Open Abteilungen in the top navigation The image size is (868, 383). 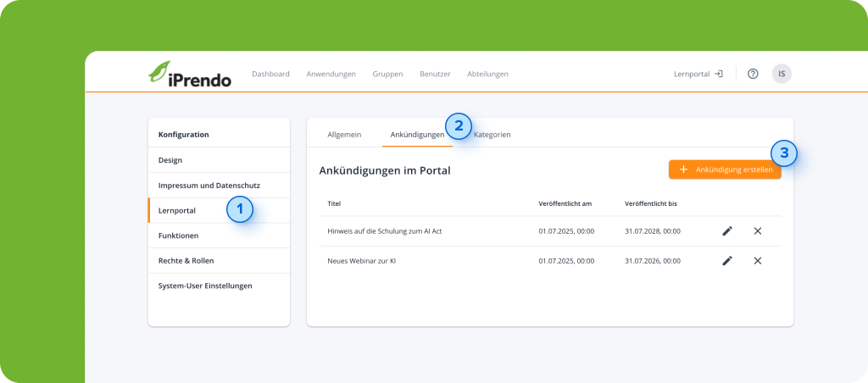click(487, 74)
